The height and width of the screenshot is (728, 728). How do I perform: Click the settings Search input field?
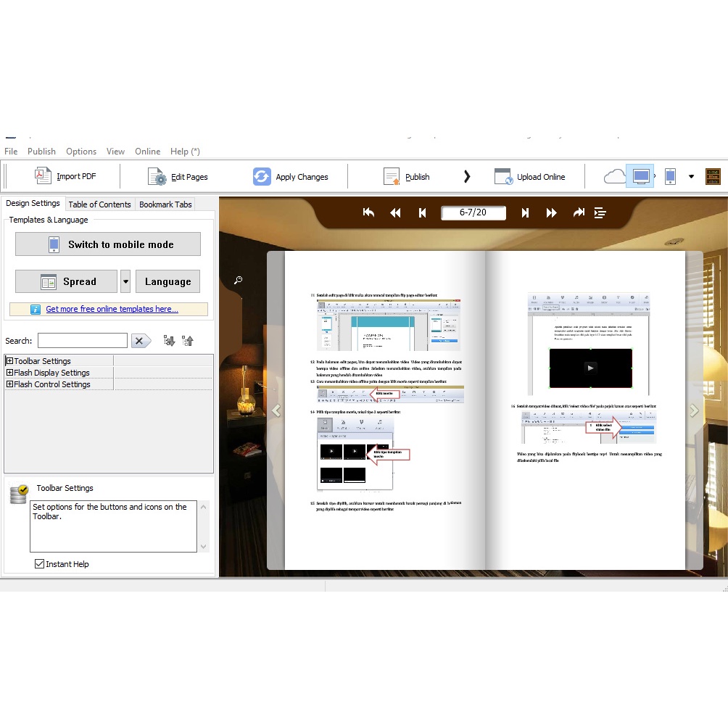[83, 341]
